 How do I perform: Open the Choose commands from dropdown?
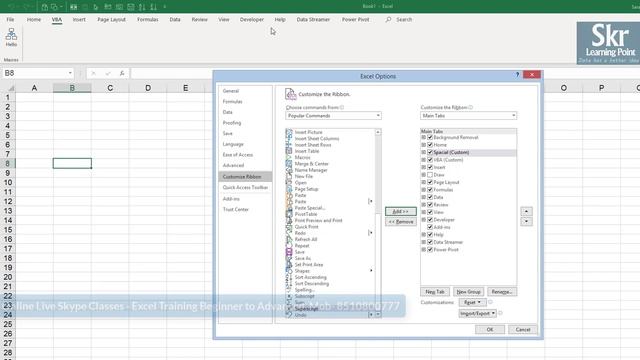point(333,116)
